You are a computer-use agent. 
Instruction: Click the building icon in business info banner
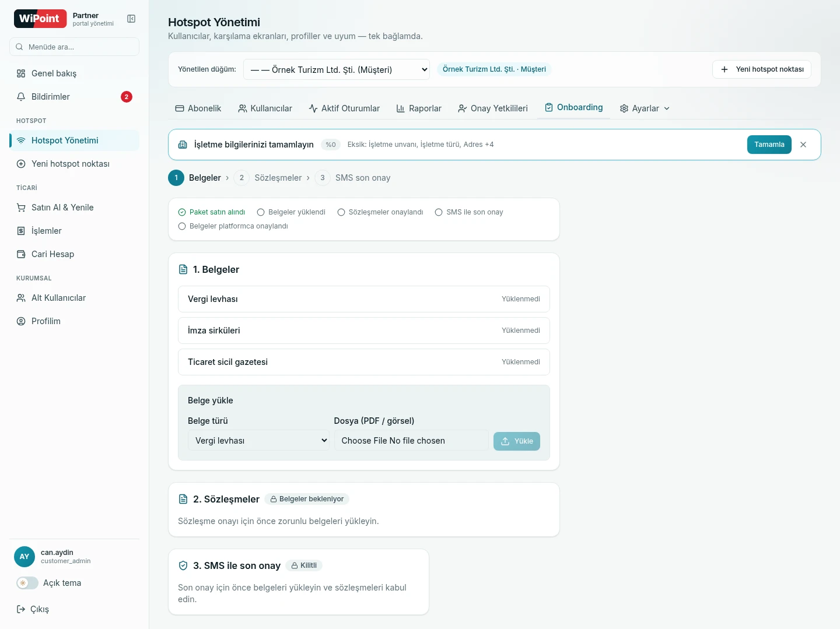[x=183, y=145]
